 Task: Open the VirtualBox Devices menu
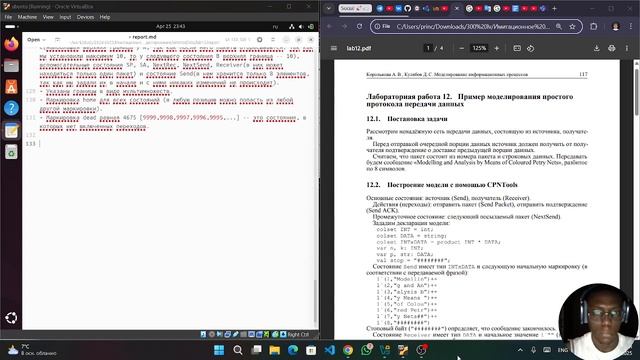coord(85,17)
